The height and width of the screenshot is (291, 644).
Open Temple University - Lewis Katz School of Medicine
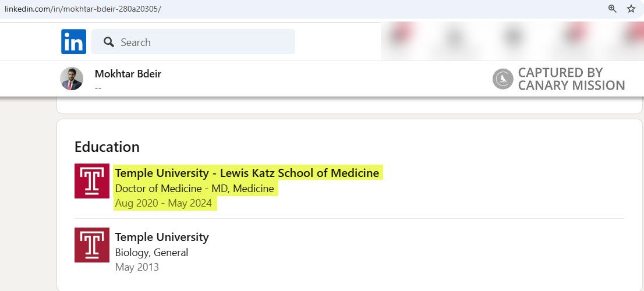click(x=247, y=173)
